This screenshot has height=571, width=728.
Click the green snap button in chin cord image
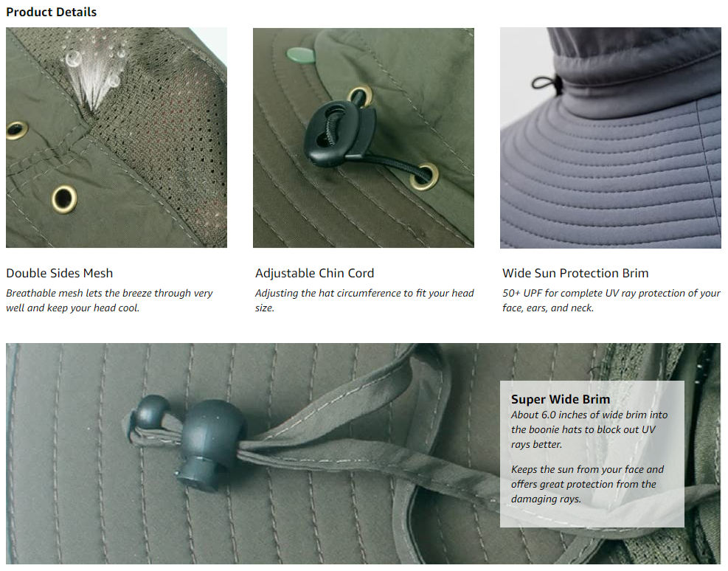point(300,55)
